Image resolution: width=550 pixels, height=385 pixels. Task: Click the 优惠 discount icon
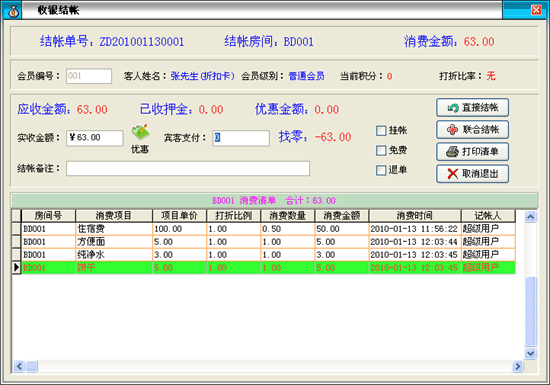point(140,133)
